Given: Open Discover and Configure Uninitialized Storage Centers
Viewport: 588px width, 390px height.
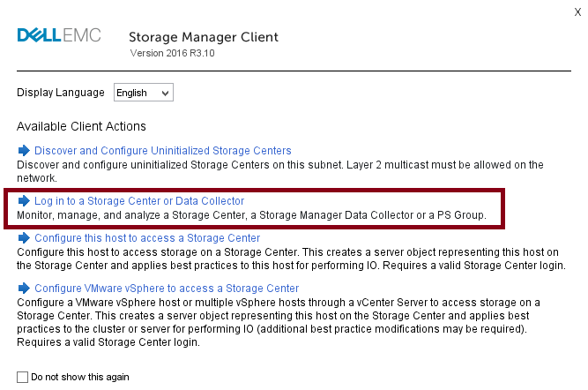Looking at the screenshot, I should (x=162, y=151).
